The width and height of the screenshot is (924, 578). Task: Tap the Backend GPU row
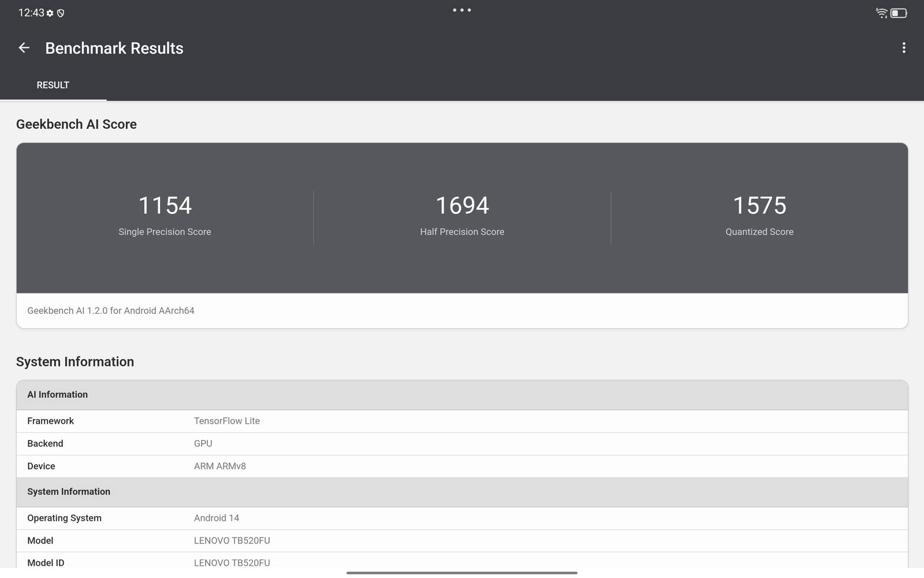(462, 443)
